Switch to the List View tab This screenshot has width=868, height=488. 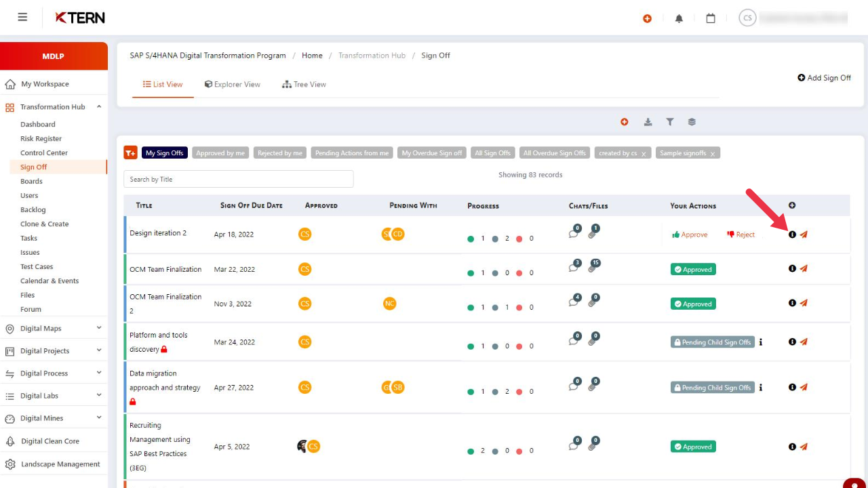pos(163,84)
